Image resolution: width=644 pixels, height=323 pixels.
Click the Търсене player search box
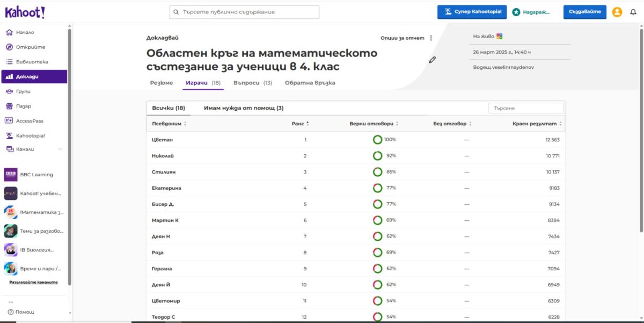pos(526,108)
